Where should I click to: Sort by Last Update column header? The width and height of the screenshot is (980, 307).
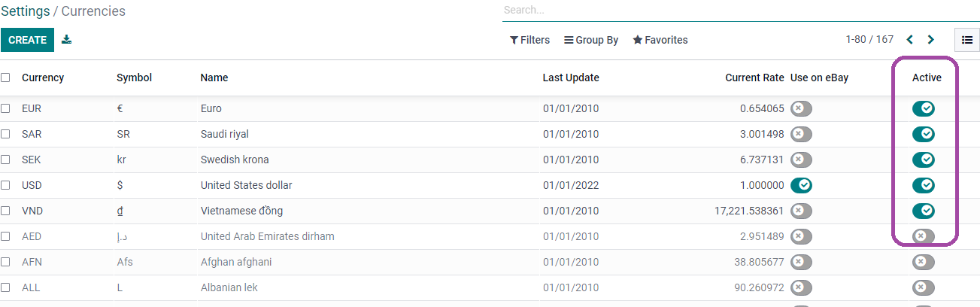[571, 78]
